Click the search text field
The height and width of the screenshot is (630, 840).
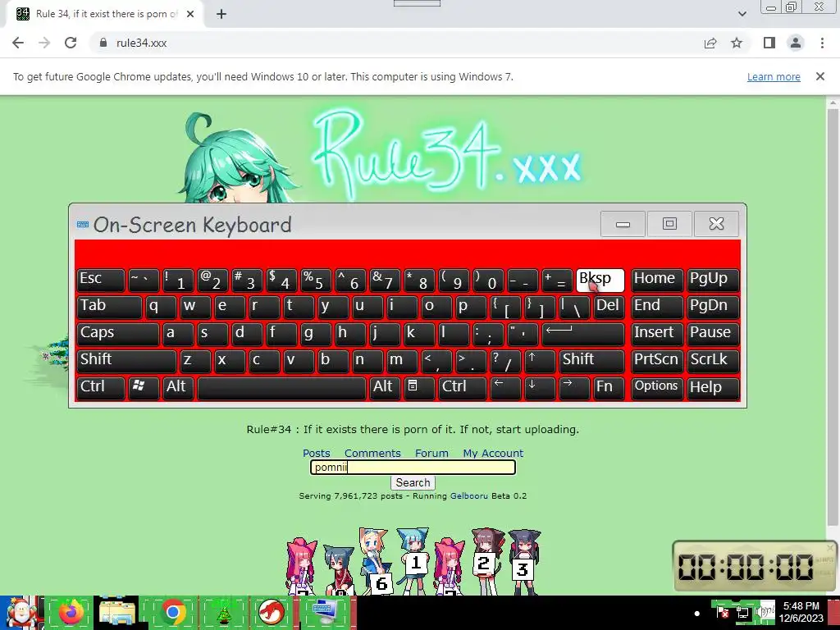tap(413, 467)
